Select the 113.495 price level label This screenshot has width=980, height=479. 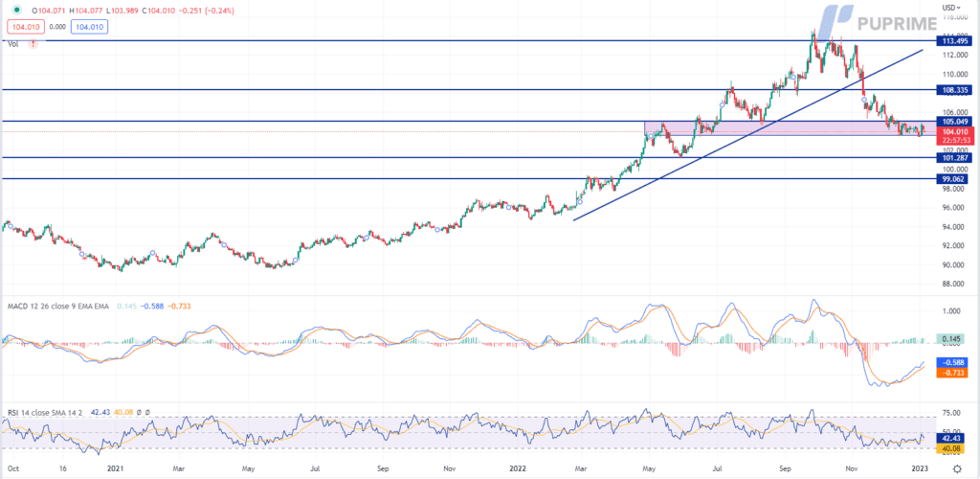[953, 40]
